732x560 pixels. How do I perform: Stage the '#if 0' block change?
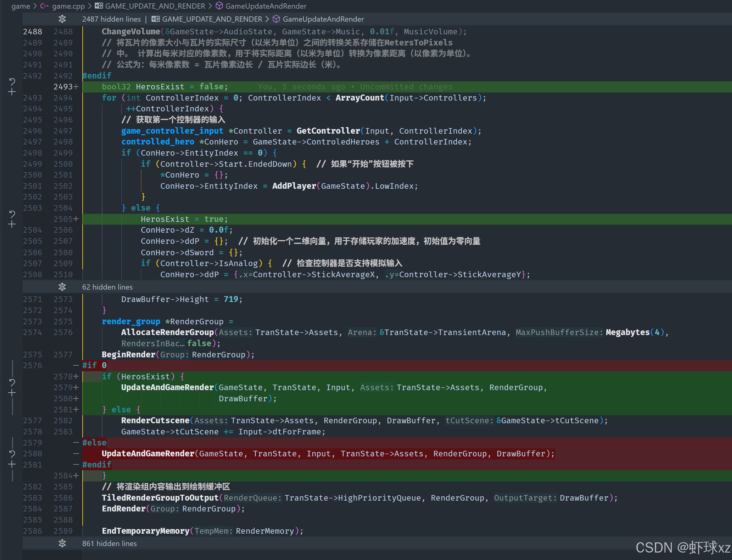[12, 393]
